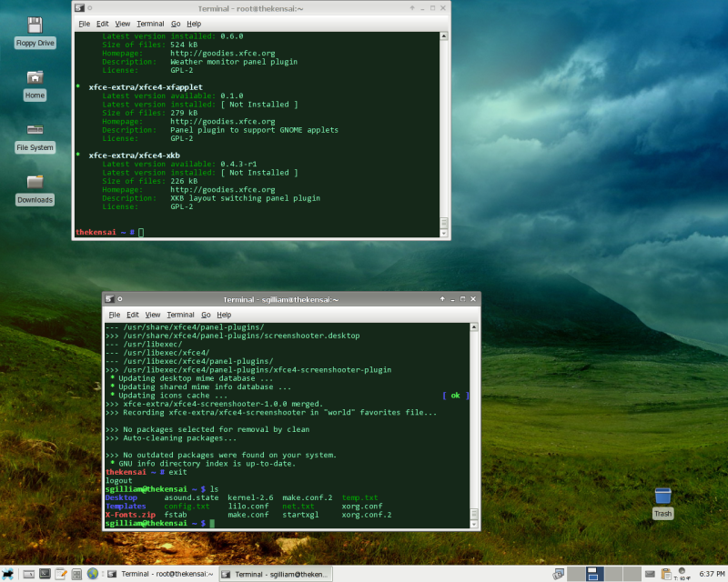Open the File System desktop icon
This screenshot has width=728, height=582.
35,131
